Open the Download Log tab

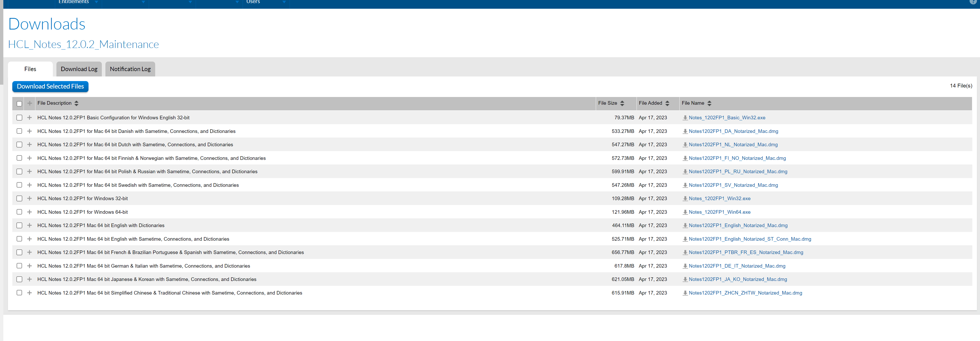79,69
